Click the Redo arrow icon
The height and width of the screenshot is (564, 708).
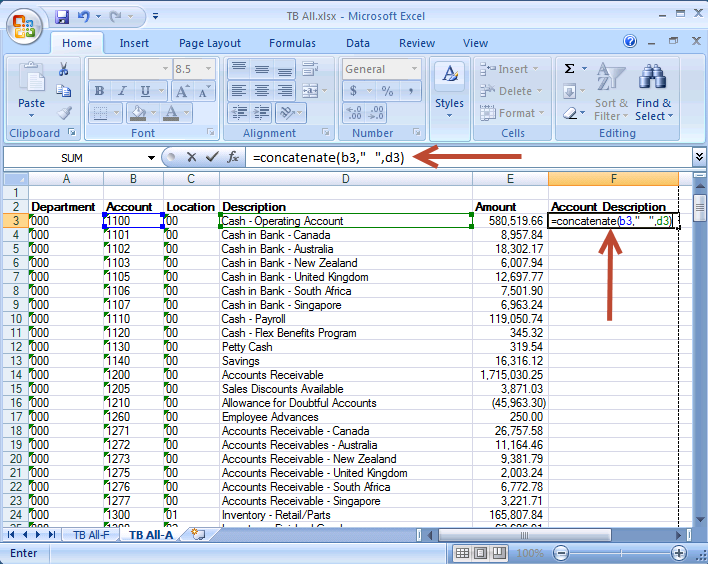[116, 17]
